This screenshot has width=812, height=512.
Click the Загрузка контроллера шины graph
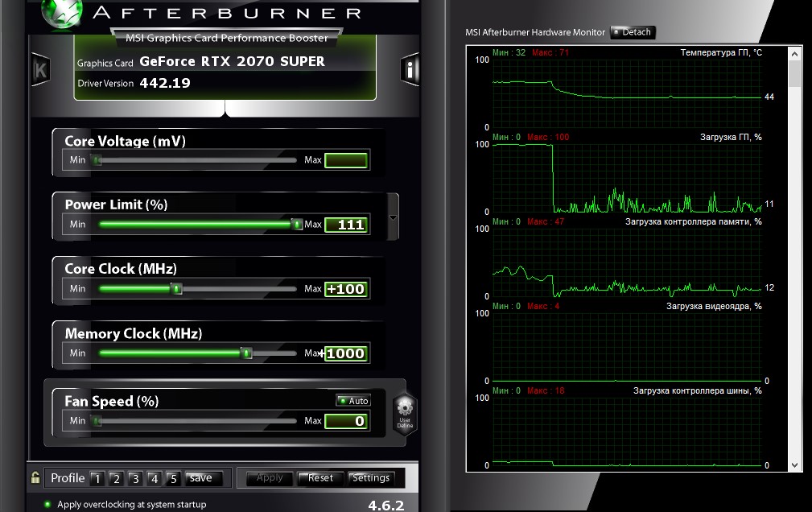point(627,431)
